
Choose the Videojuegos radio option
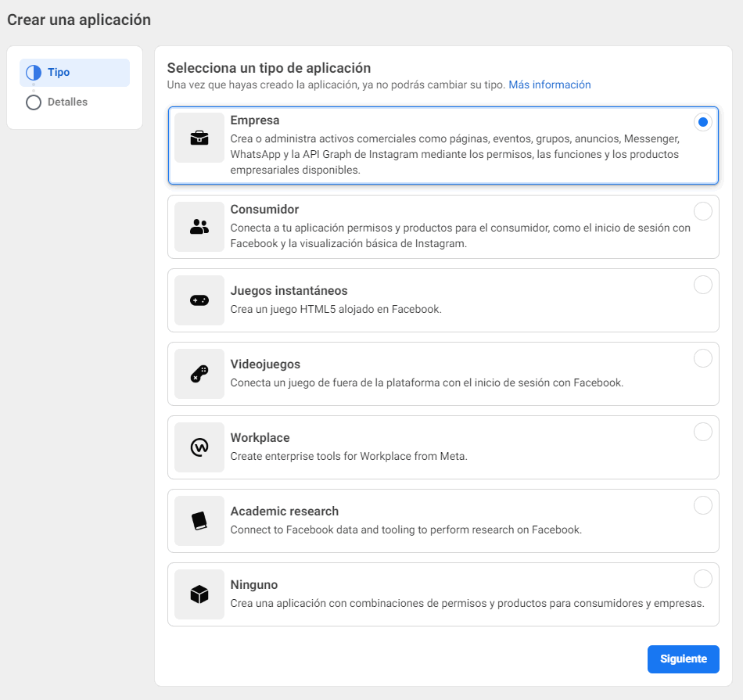(x=703, y=358)
